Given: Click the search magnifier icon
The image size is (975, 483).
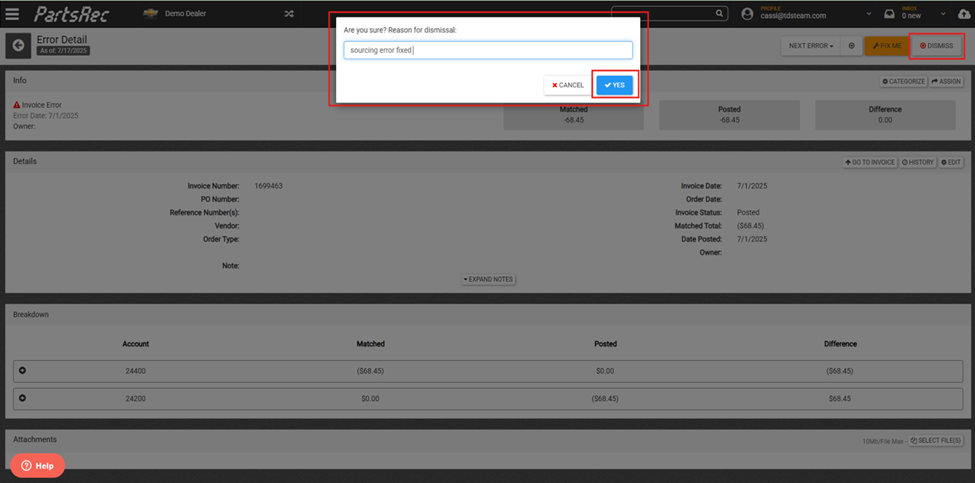Looking at the screenshot, I should 719,13.
